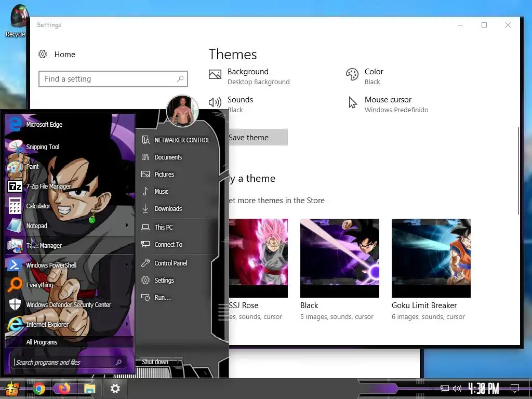Open Firefox from the taskbar
The image size is (532, 399).
coord(64,389)
